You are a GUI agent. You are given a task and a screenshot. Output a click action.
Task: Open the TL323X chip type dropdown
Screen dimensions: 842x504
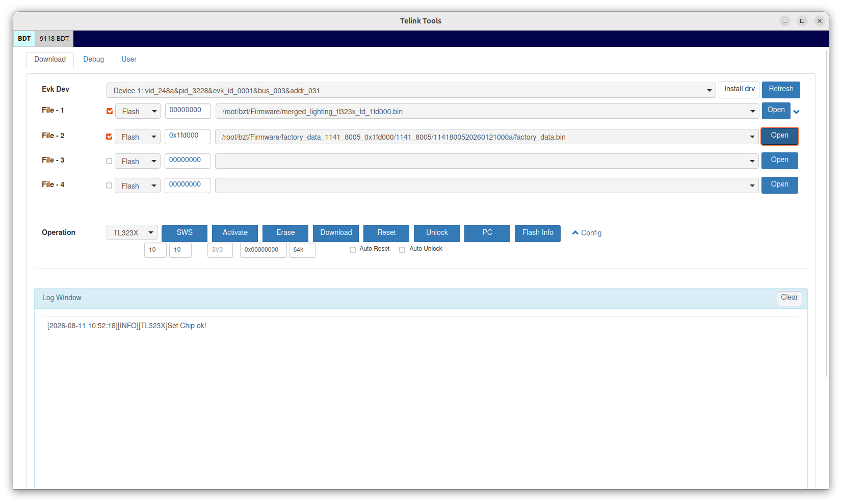point(132,232)
